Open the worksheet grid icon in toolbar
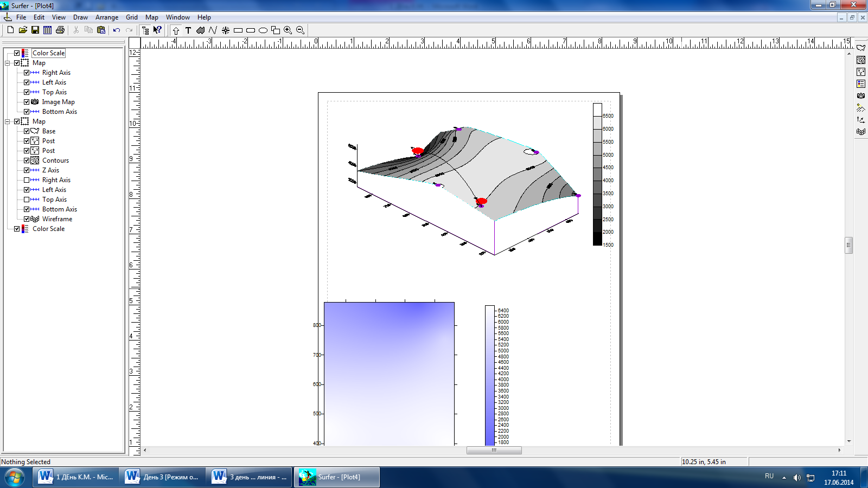This screenshot has height=488, width=868. click(48, 30)
